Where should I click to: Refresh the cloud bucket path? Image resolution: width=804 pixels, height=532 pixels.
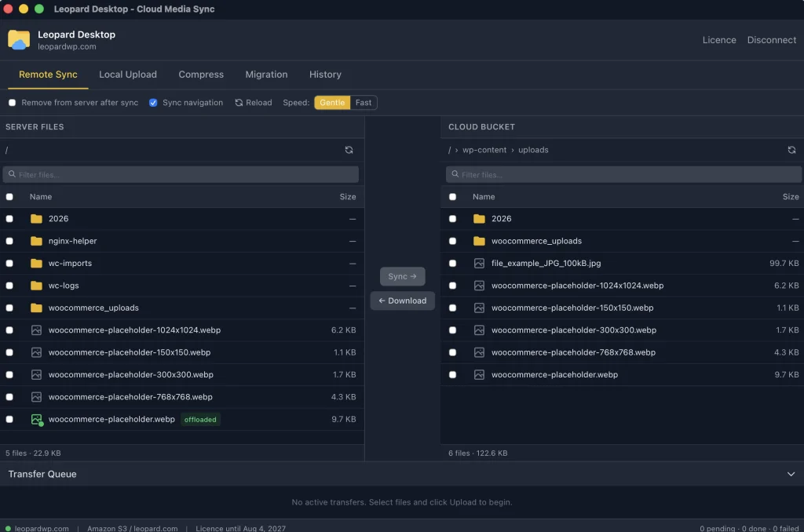[x=791, y=150]
